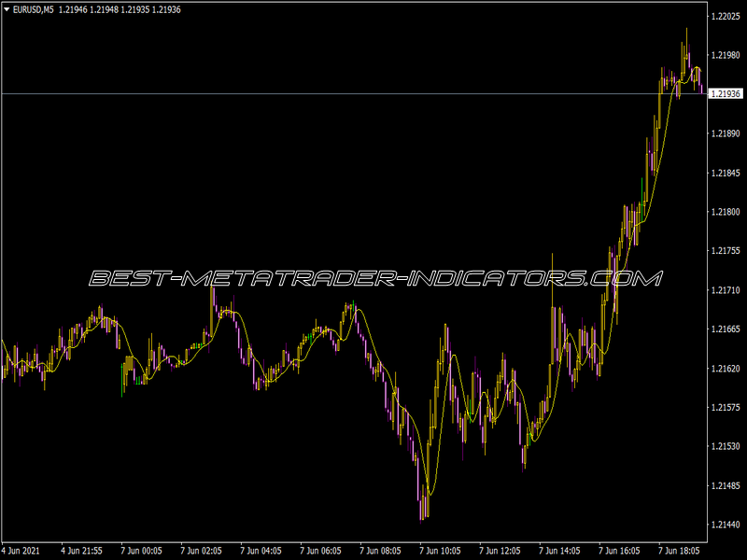Click the 7 Jun 02:05 time label
The image size is (747, 560).
click(x=201, y=551)
